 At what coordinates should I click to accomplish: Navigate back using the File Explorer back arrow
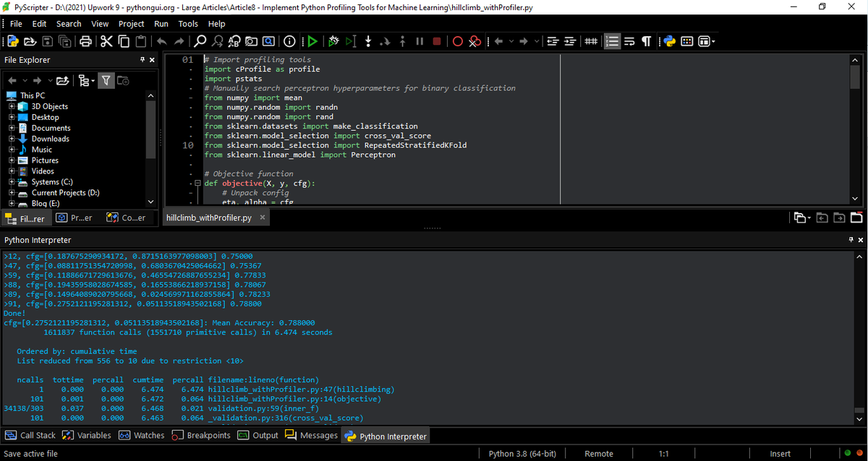point(12,81)
